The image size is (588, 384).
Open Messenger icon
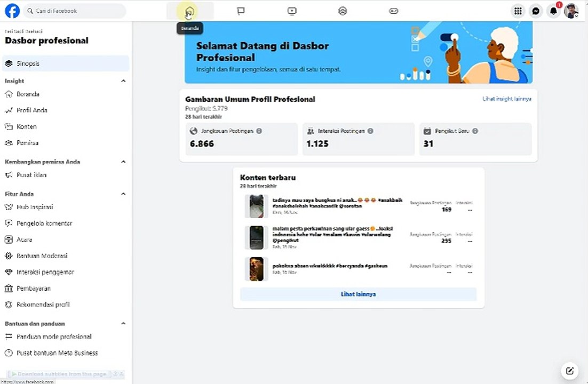click(x=536, y=11)
